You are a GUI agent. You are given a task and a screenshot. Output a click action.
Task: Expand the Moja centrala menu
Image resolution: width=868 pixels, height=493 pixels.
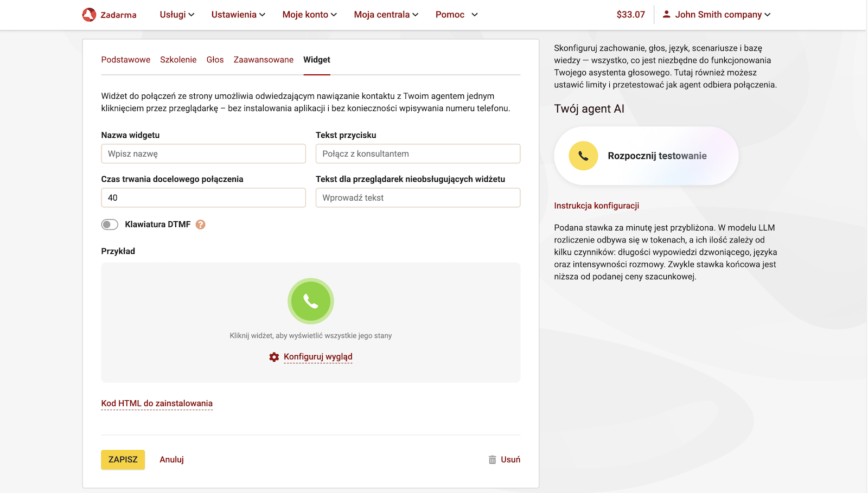pyautogui.click(x=386, y=15)
